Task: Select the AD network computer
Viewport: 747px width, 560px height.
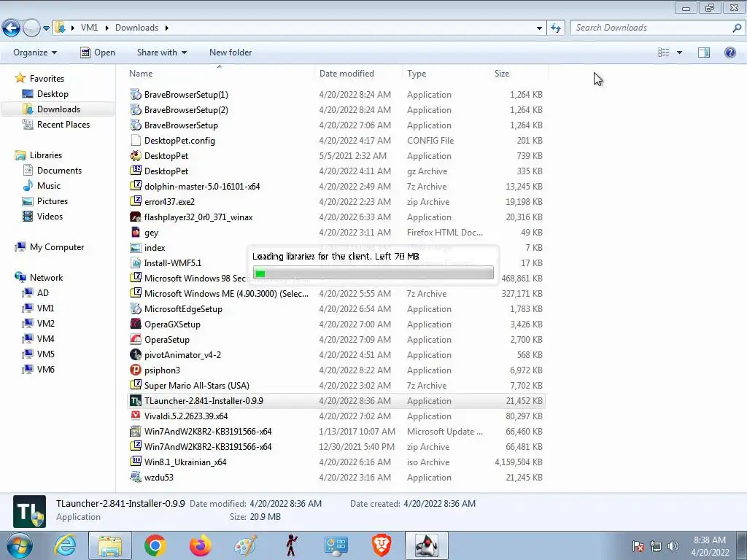Action: coord(43,293)
